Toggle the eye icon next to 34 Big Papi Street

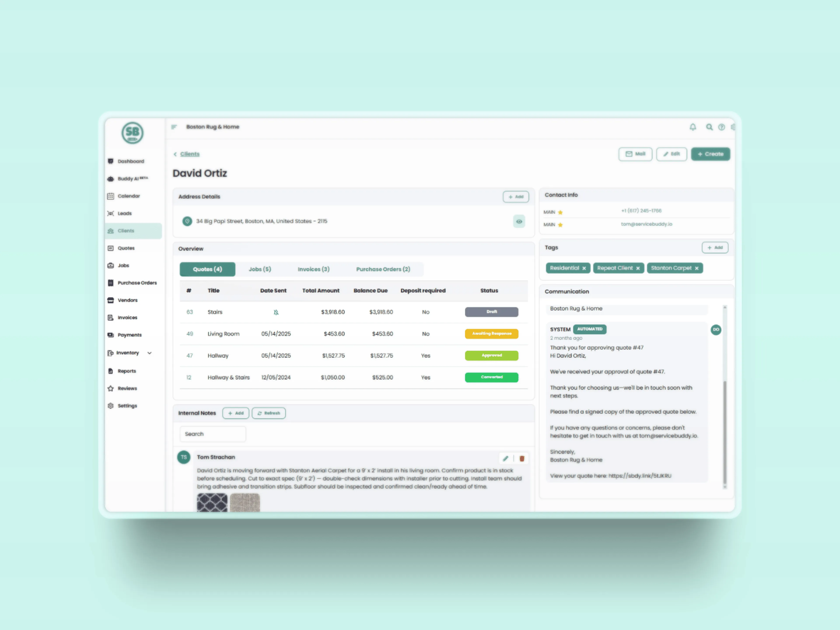(519, 221)
